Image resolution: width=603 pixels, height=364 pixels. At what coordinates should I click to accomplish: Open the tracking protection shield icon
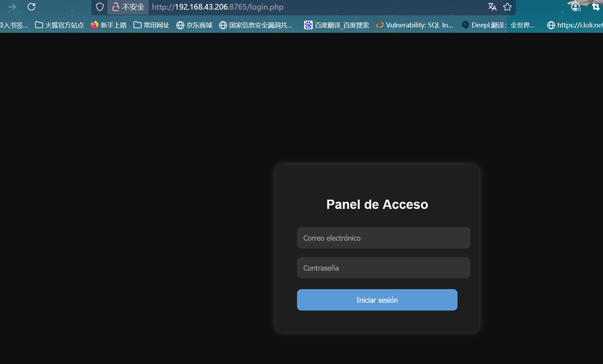[100, 7]
